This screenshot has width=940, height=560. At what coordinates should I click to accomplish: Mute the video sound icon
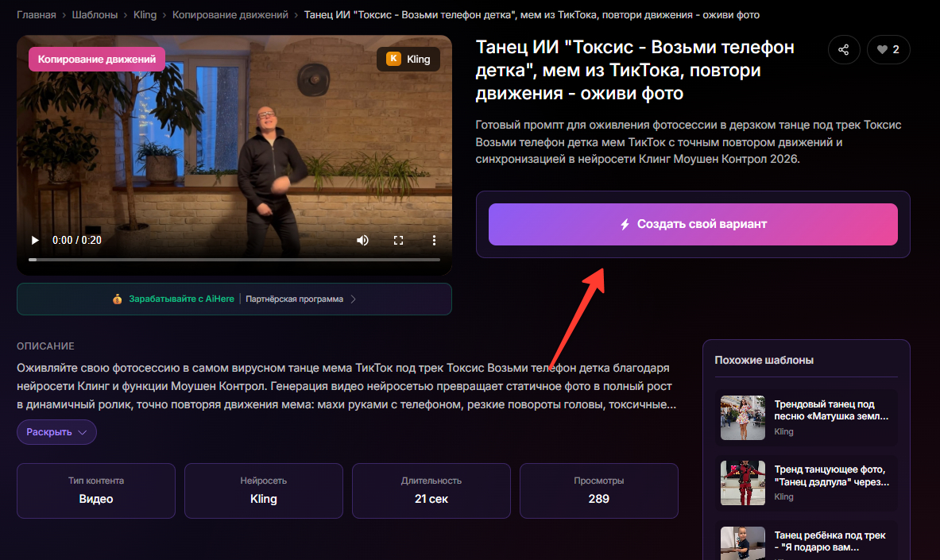point(362,239)
